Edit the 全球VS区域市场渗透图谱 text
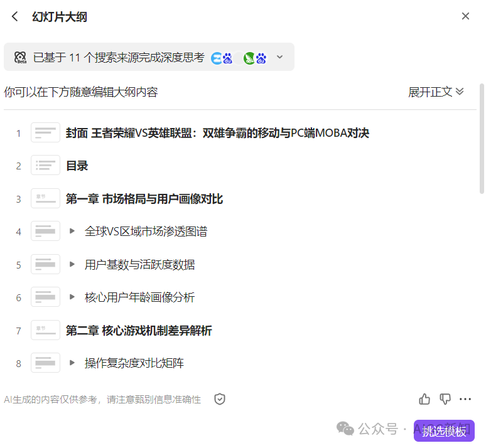The height and width of the screenshot is (448, 486). pos(146,232)
